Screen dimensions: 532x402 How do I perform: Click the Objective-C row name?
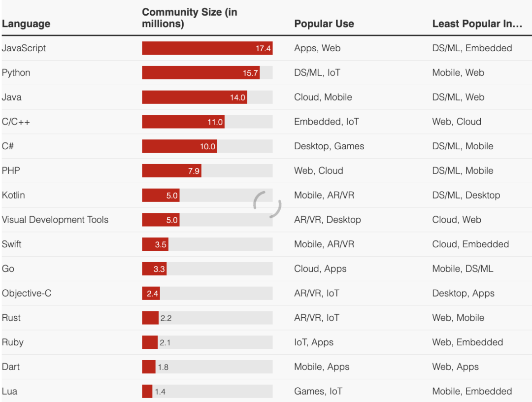pos(27,294)
